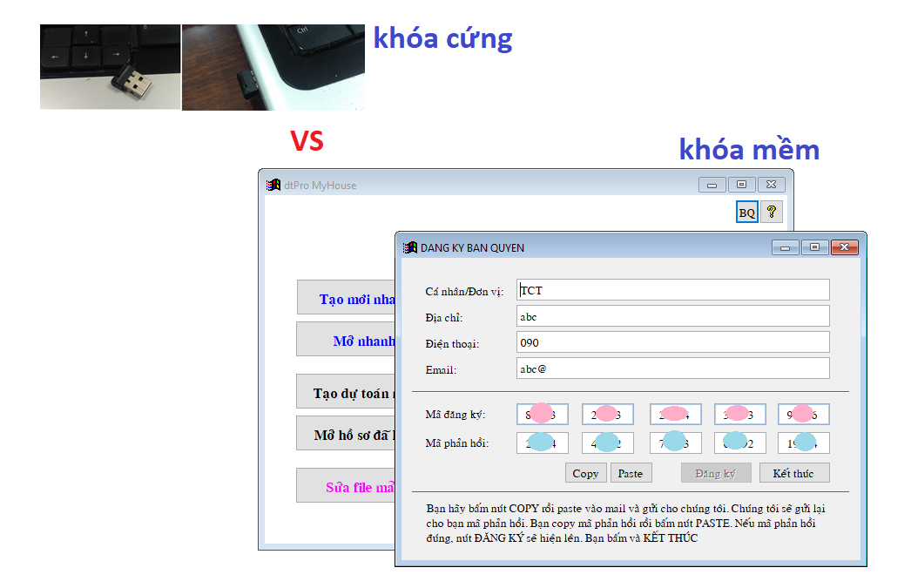Click the Mở nhanh button
Screen dimensions: 911x588
click(346, 340)
